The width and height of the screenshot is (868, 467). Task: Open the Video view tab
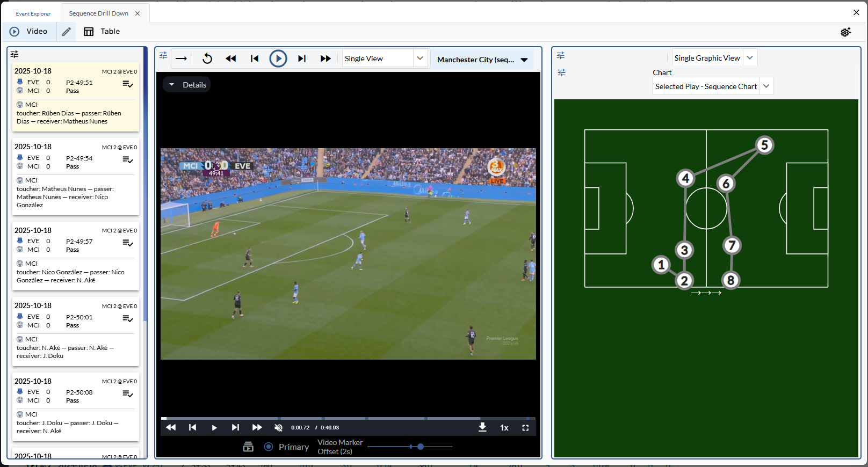[x=28, y=32]
